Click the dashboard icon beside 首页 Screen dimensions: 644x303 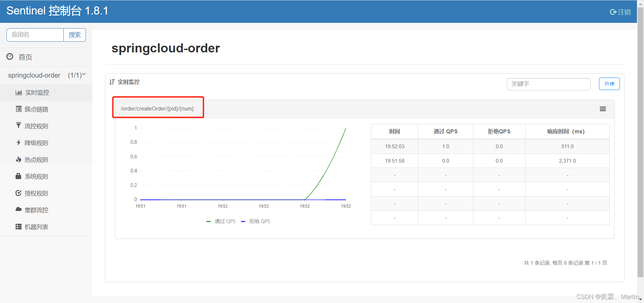10,57
